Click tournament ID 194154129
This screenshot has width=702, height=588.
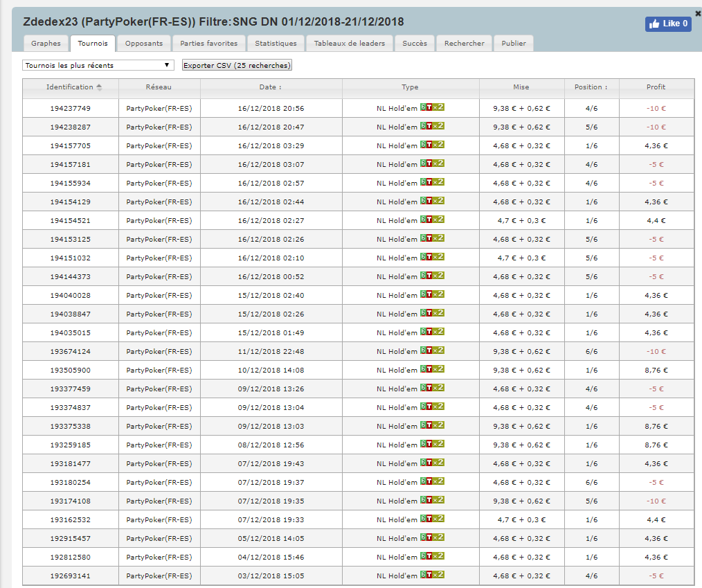pos(71,202)
